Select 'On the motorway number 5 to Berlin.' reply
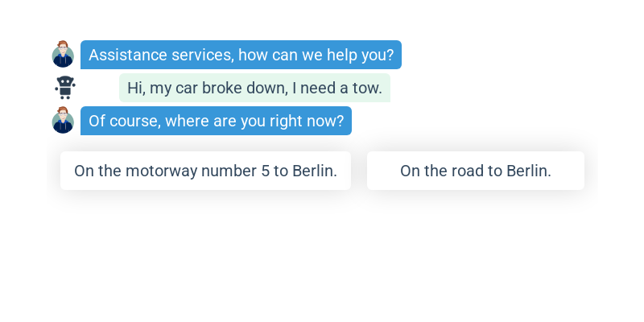This screenshot has height=322, width=644. coord(205,171)
